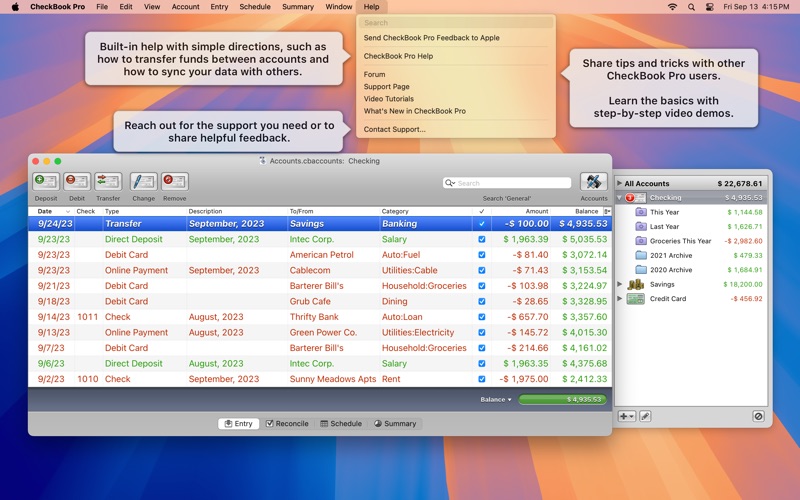Toggle cleared checkbox for Intec Corp. 9/23/23
800x500 pixels.
pos(482,239)
